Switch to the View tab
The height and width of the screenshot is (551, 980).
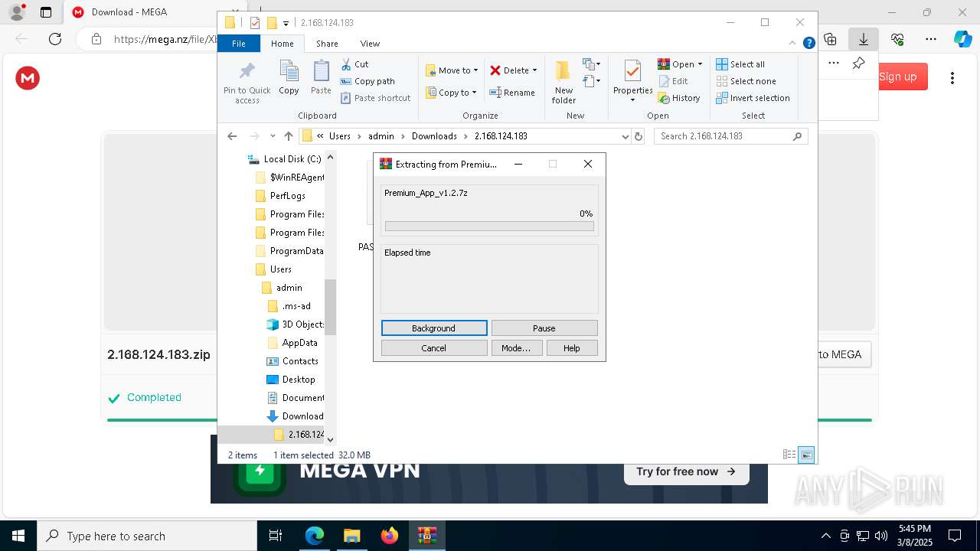point(370,44)
